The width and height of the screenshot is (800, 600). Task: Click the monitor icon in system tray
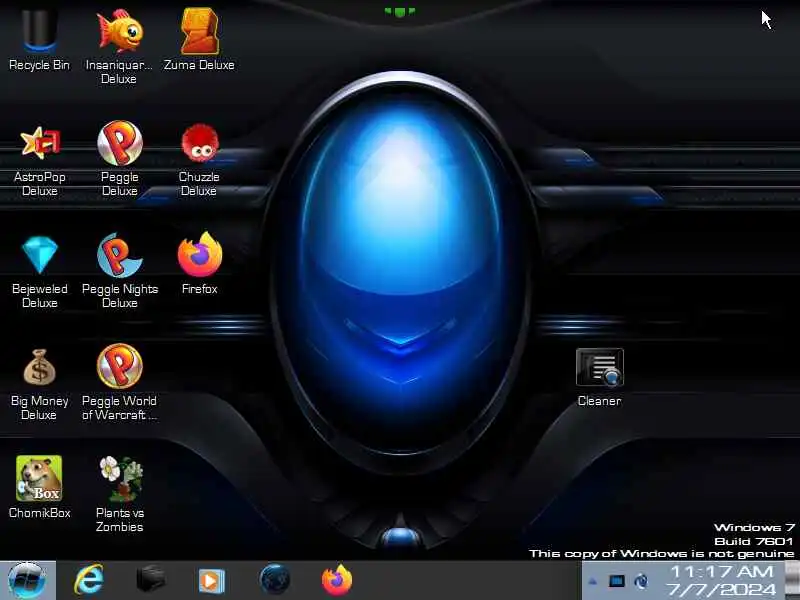617,581
